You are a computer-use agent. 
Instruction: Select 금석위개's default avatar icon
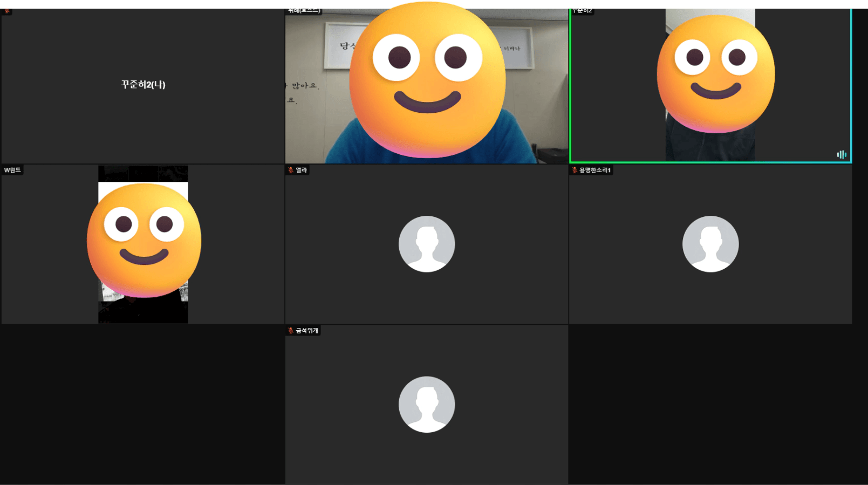(x=426, y=404)
